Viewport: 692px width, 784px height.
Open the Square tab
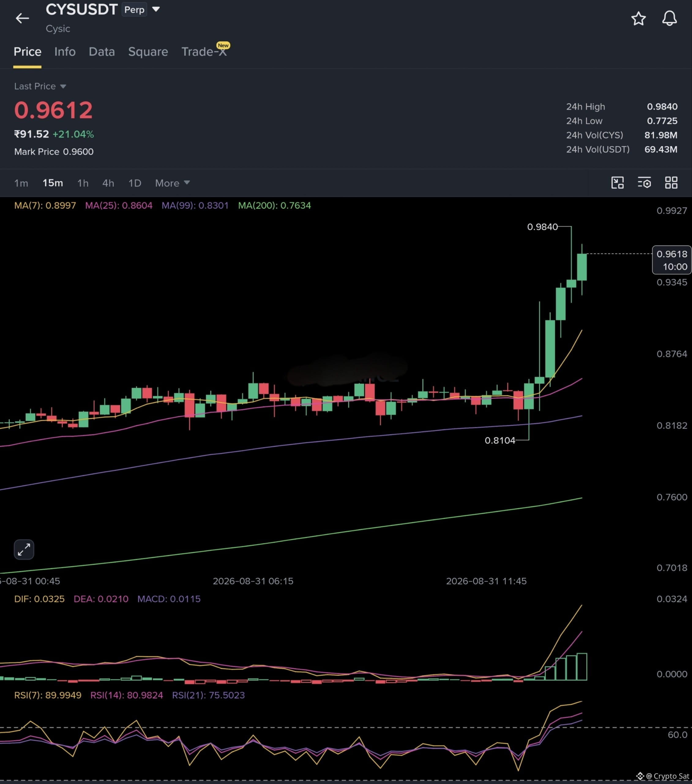pos(148,52)
